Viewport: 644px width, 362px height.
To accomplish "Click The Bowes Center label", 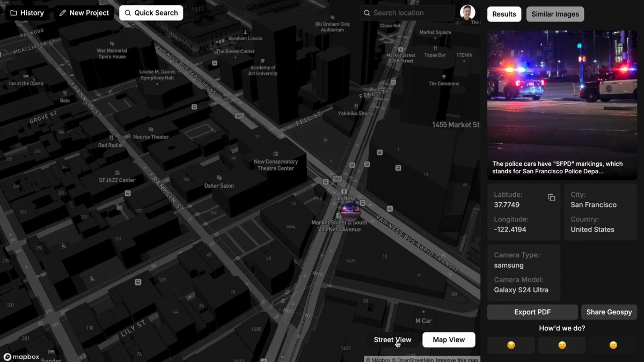I will pyautogui.click(x=236, y=51).
